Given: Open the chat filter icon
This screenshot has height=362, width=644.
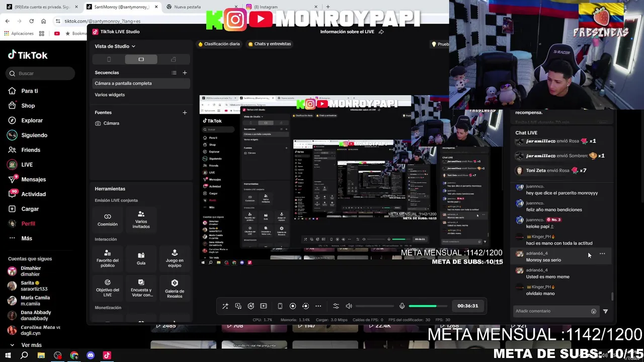Looking at the screenshot, I should 605,311.
